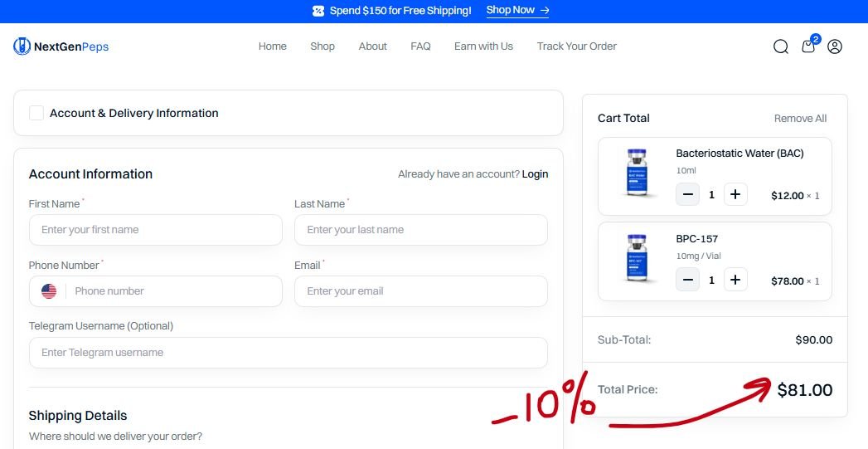868x449 pixels.
Task: Click Shop Now link in banner
Action: 517,10
